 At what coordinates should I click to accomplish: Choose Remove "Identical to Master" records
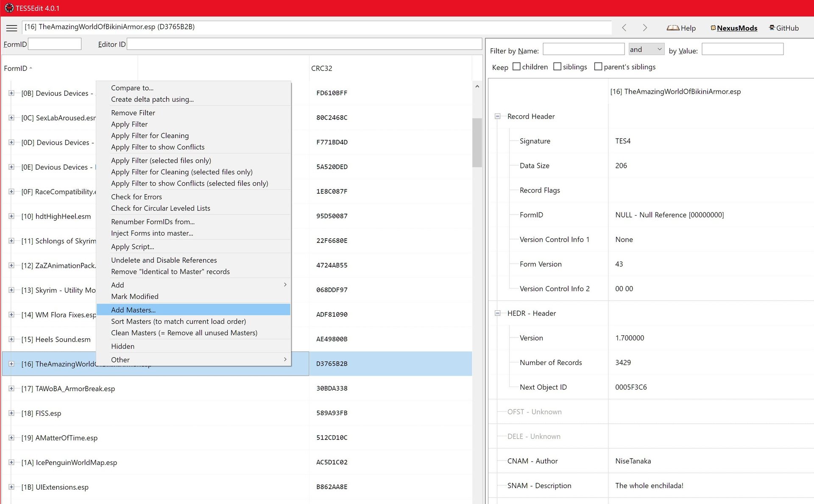tap(193, 272)
